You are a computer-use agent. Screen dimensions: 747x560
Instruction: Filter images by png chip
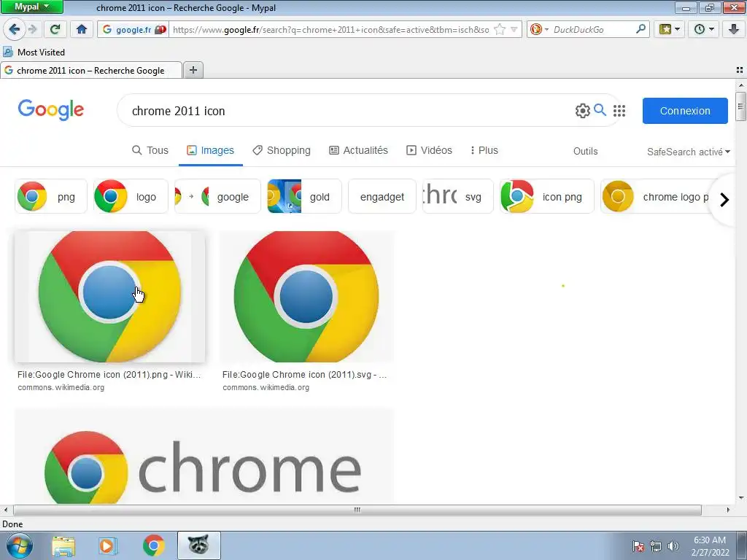[x=51, y=196]
